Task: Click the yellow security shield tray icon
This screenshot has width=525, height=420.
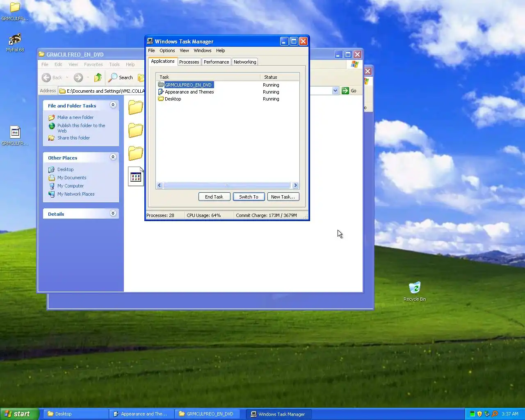Action: coord(479,414)
